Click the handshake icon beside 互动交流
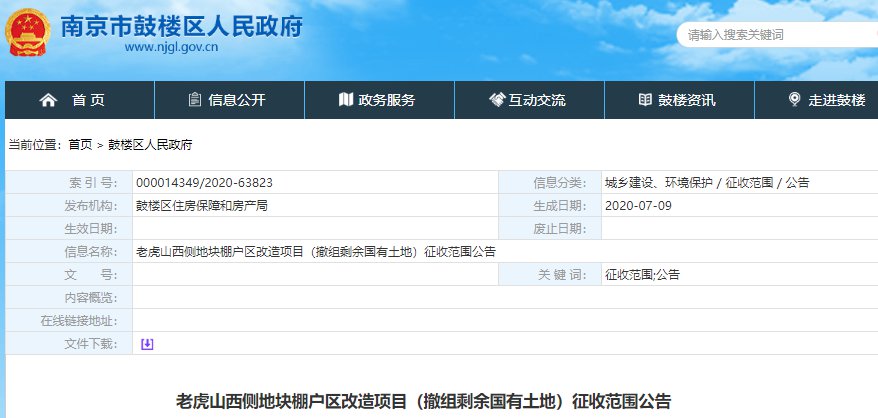The image size is (878, 418). 496,100
